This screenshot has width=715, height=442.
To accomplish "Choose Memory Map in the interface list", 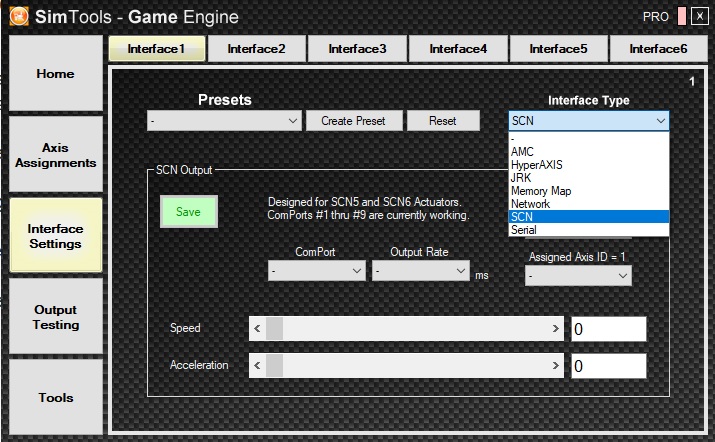I will coord(541,190).
